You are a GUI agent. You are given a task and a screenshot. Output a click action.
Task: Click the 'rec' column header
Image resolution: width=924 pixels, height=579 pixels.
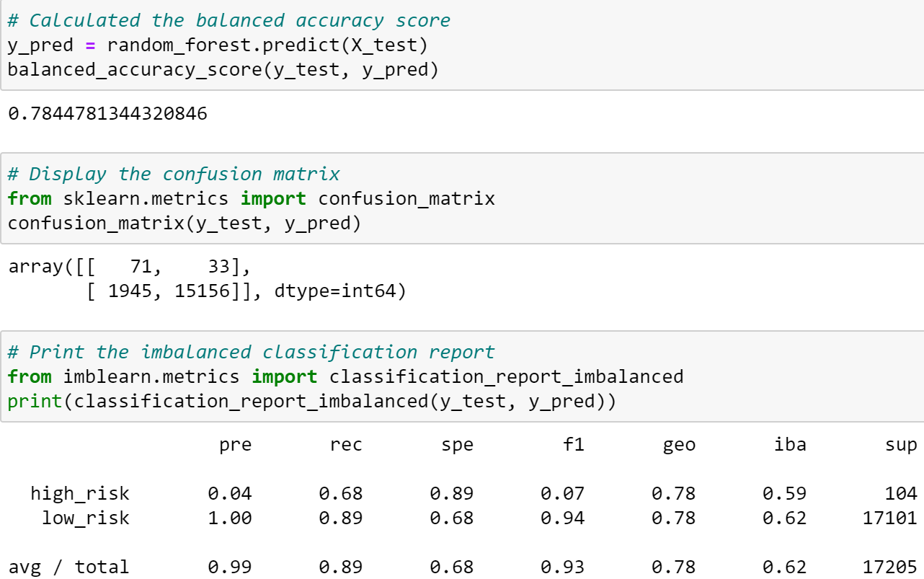[x=346, y=446]
